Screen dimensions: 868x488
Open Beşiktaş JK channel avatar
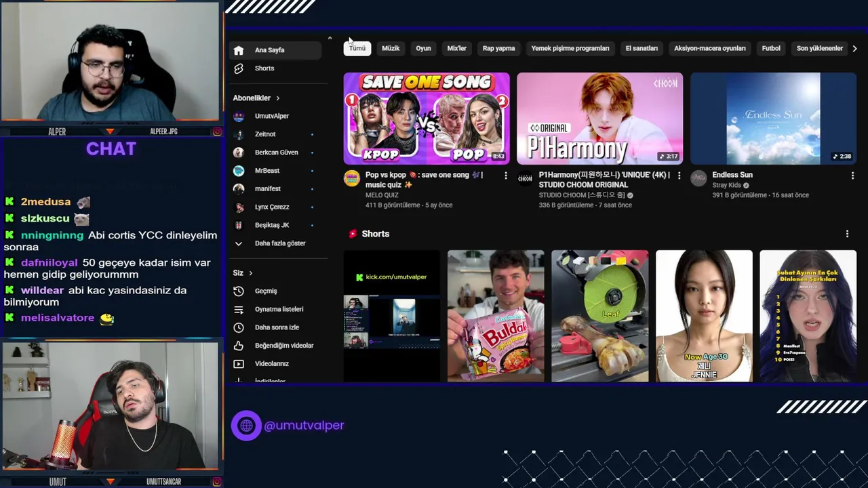[x=239, y=225]
